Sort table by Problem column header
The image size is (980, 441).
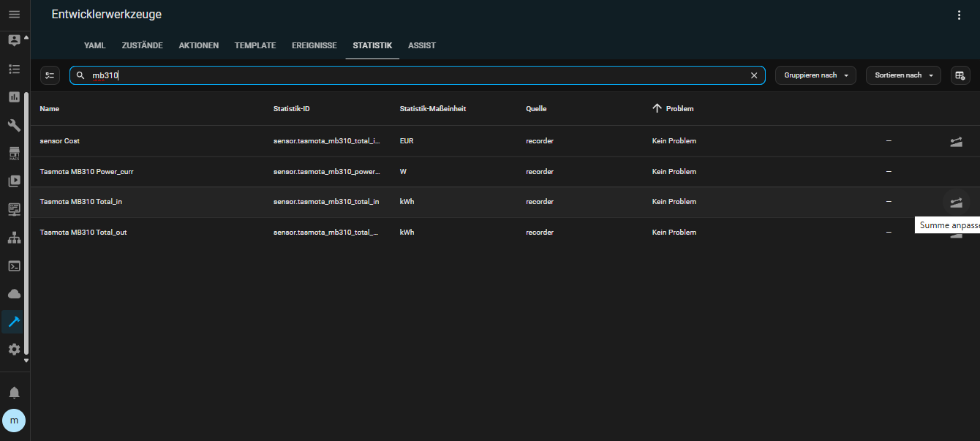679,109
